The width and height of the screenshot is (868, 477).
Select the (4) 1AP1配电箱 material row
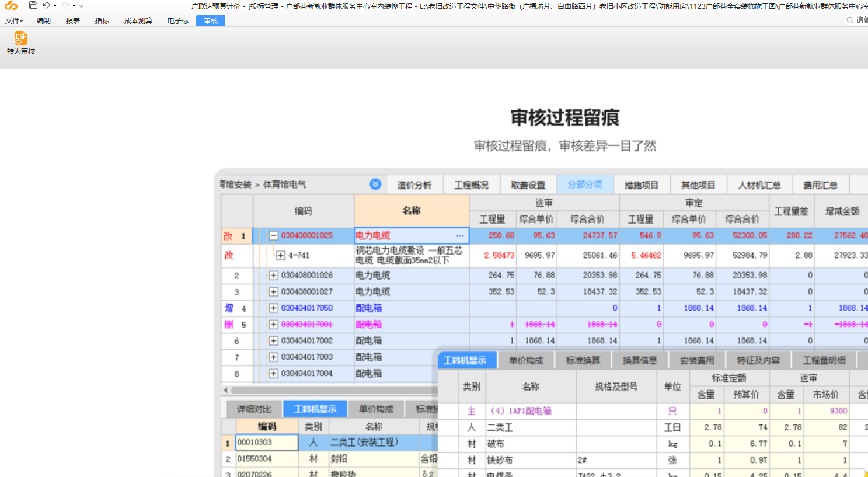(x=531, y=411)
